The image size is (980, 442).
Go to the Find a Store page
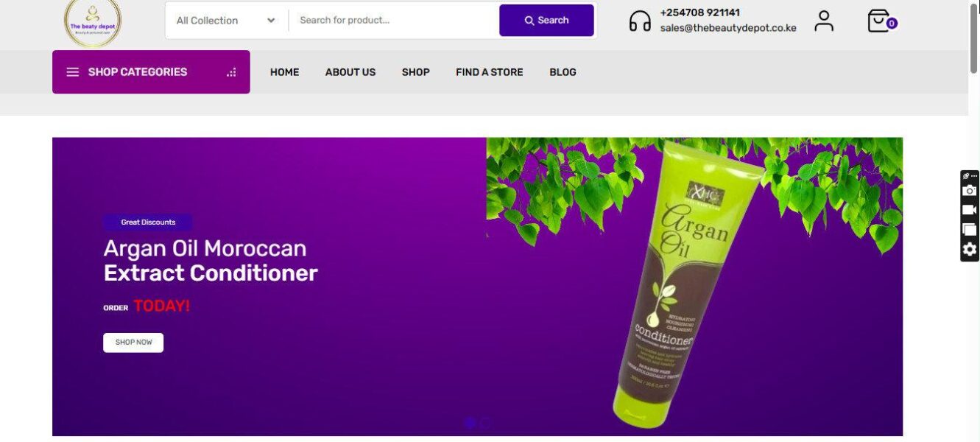click(490, 72)
